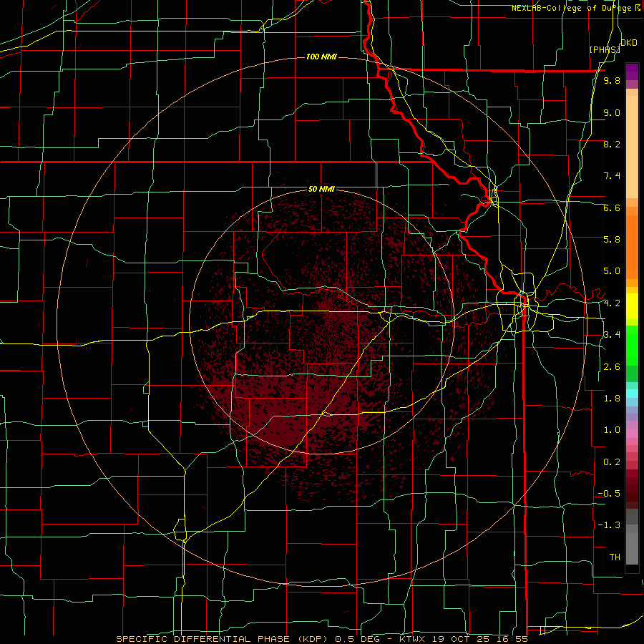Viewport: 644px width, 644px height.
Task: Click the 8.2 scale value
Action: pos(612,144)
